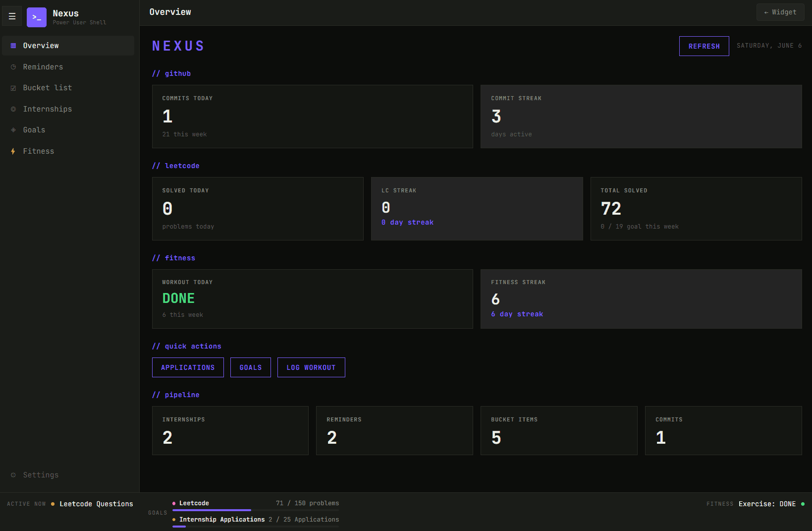Click 'Leetcode Questions' active now status

tap(96, 504)
